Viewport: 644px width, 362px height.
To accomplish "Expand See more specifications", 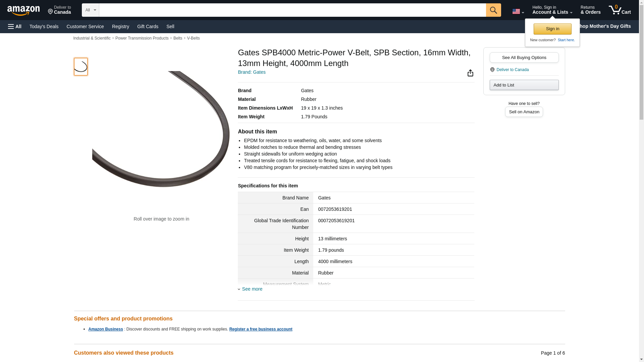I will pos(252,289).
